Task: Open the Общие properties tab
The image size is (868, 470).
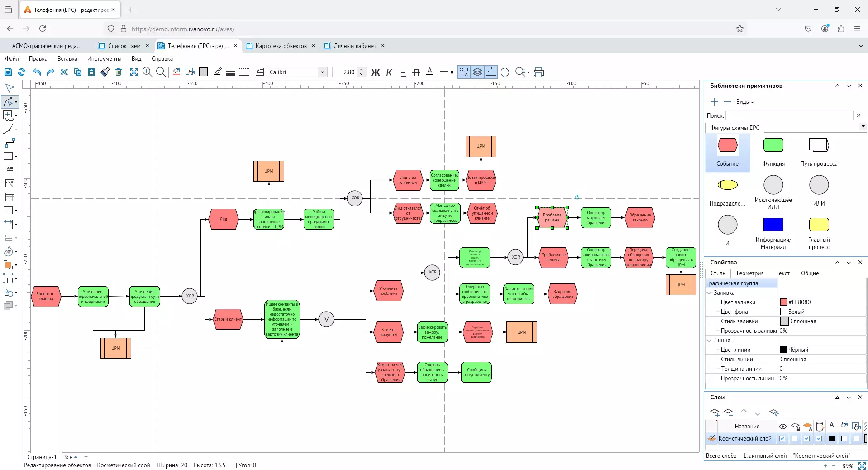Action: tap(810, 273)
